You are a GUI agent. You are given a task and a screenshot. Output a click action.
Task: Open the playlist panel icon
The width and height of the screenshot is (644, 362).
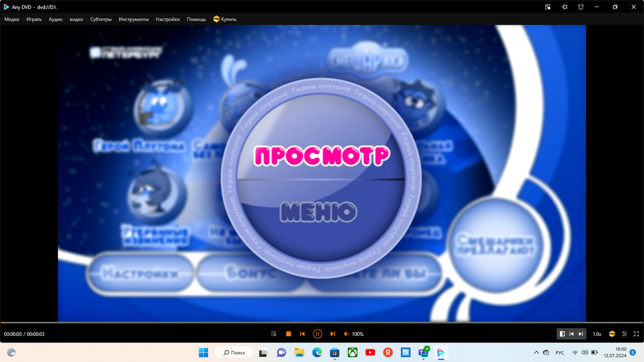click(273, 333)
